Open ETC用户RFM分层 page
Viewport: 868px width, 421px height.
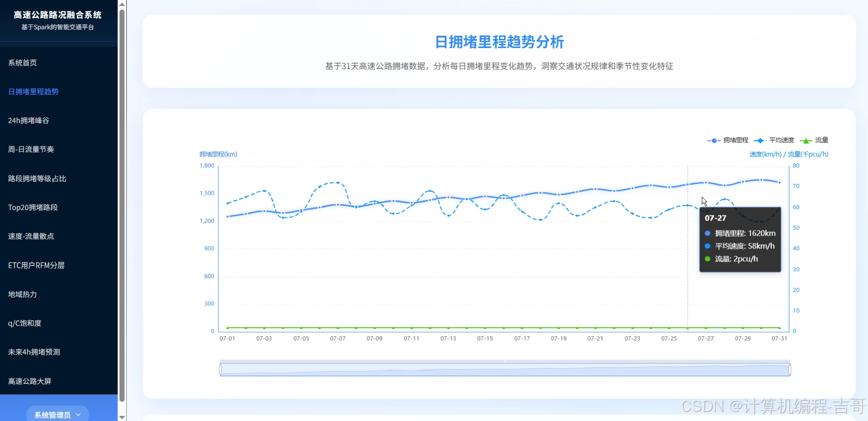pos(36,265)
